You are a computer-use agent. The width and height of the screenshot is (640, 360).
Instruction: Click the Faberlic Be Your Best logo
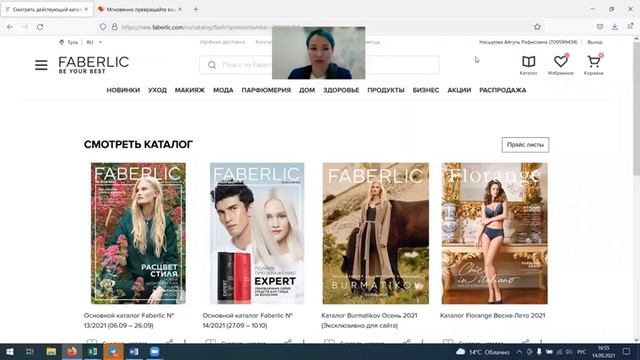click(93, 65)
